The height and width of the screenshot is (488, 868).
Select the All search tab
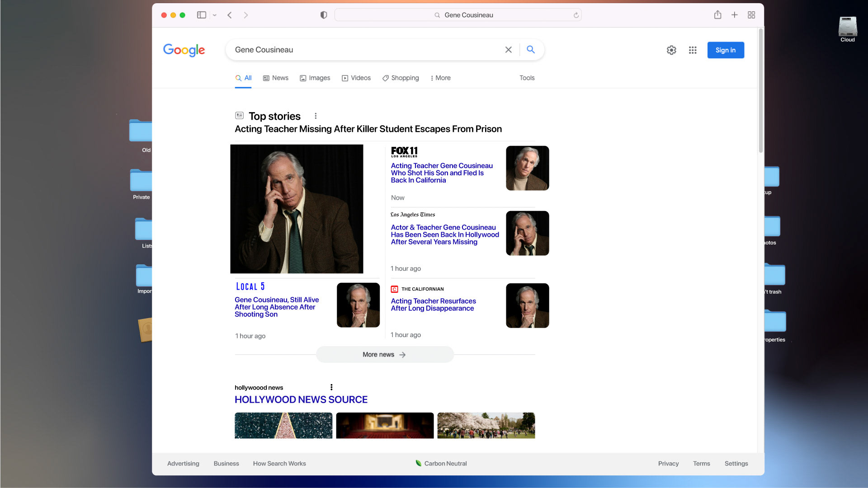point(243,78)
